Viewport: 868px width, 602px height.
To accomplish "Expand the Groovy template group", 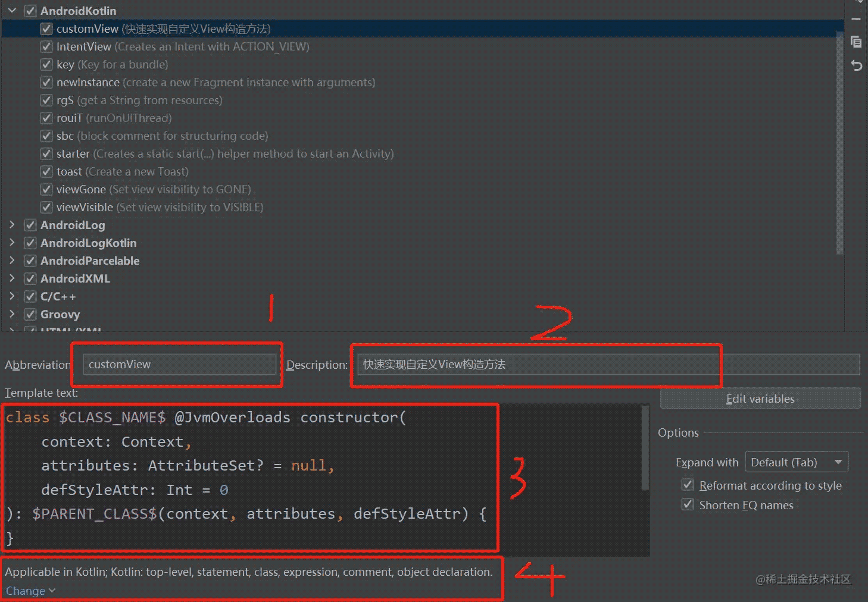I will point(12,314).
